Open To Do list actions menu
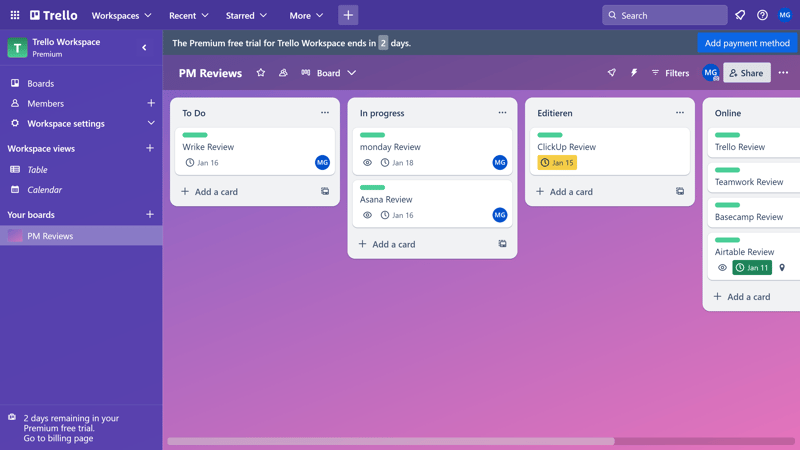 pos(325,113)
